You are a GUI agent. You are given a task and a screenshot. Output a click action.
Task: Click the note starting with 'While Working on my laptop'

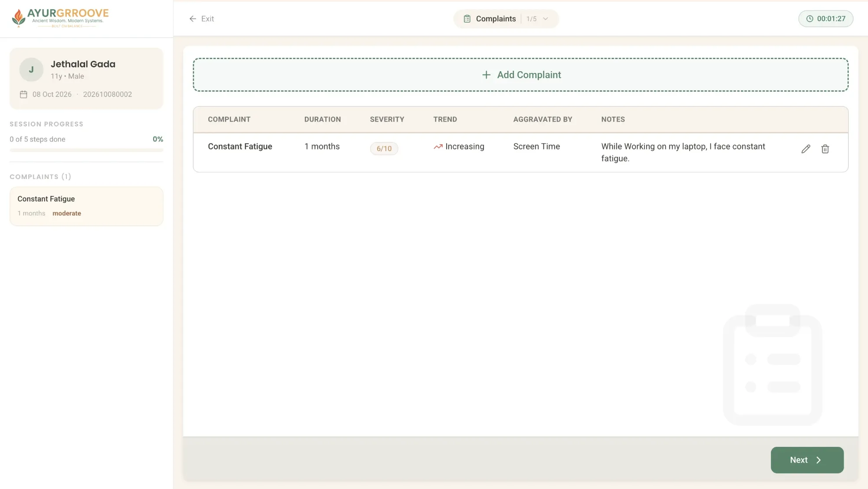point(683,152)
